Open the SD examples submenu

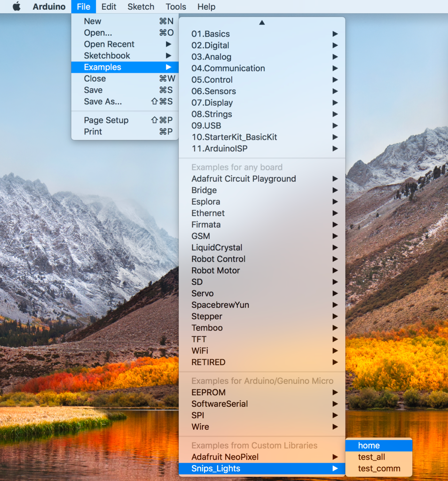[x=262, y=282]
